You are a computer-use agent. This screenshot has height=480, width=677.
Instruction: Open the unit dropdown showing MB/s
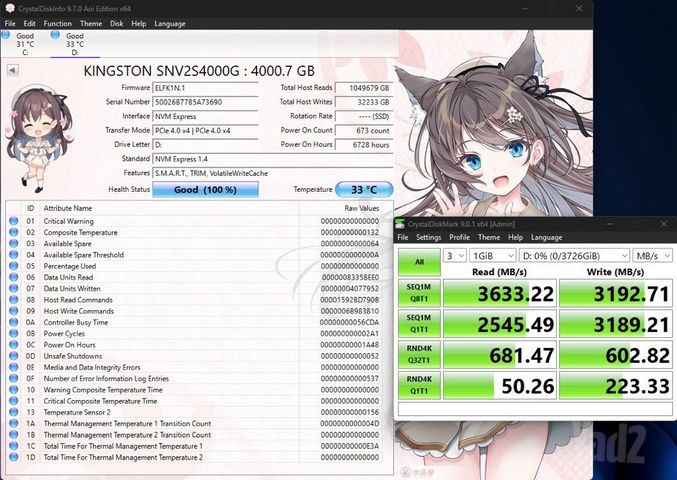(x=652, y=256)
